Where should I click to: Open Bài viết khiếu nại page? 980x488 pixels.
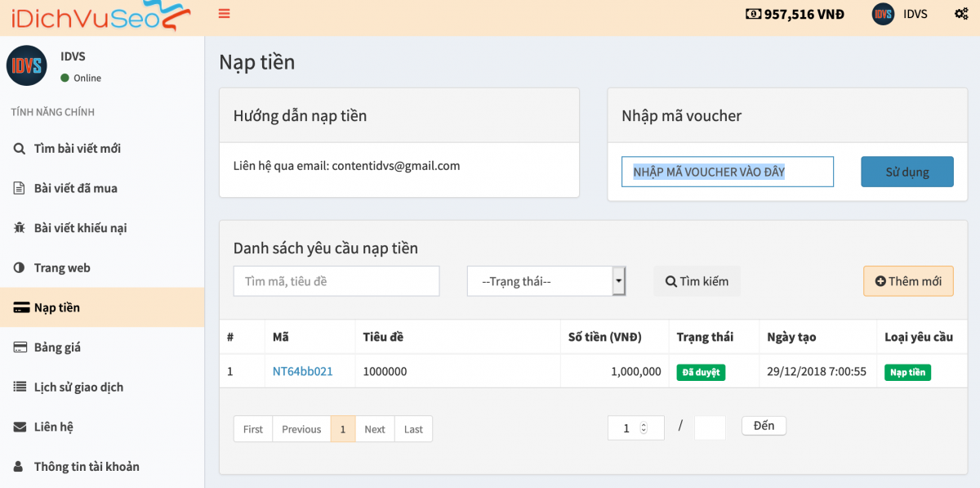[80, 228]
